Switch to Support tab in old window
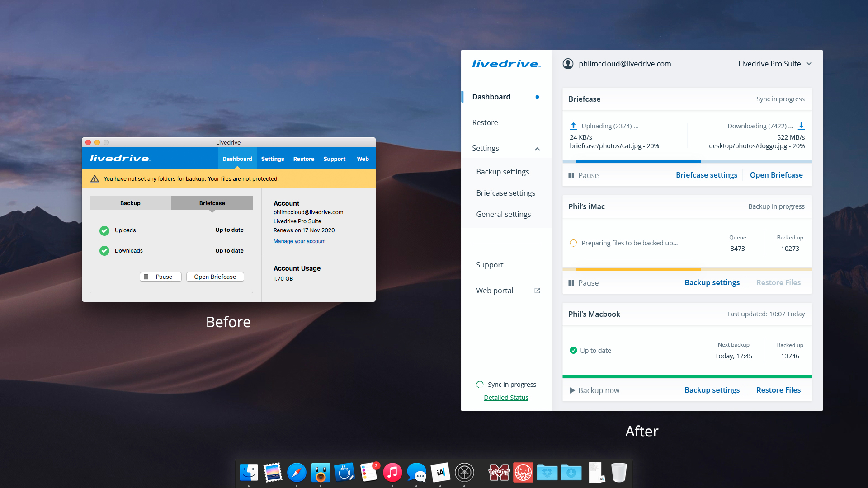868x488 pixels. [335, 159]
